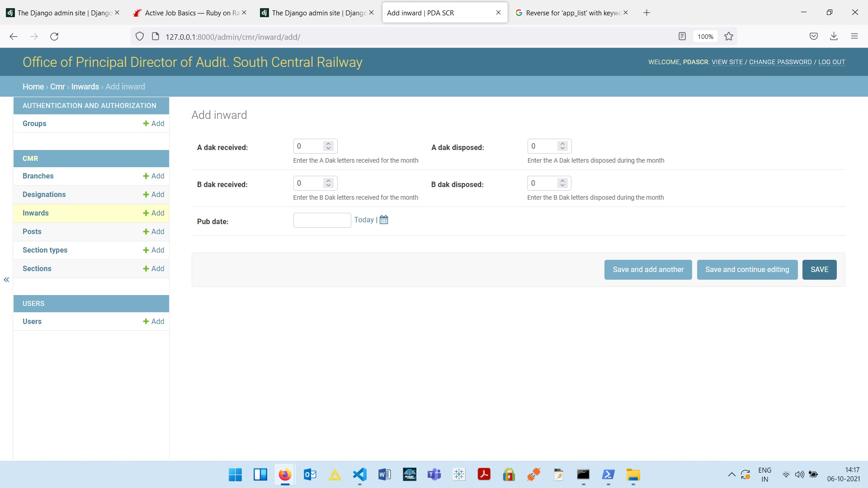Reload the current page
This screenshot has height=488, width=868.
click(54, 37)
